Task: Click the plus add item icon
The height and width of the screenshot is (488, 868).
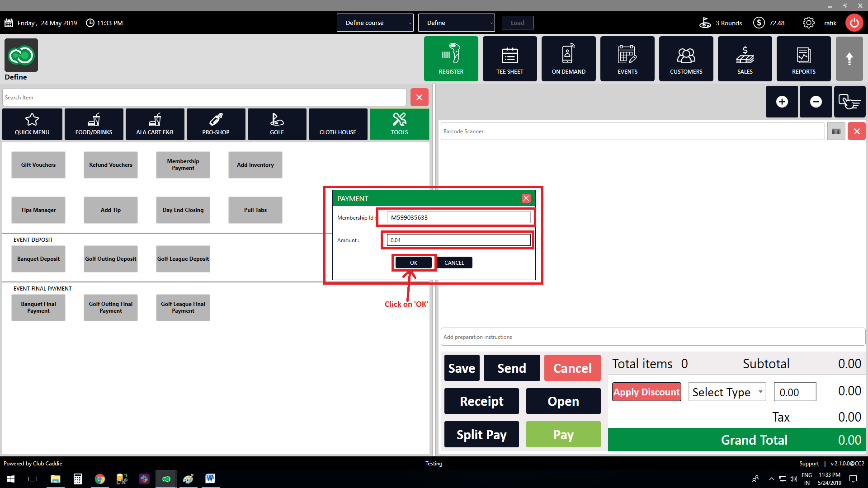Action: pyautogui.click(x=782, y=102)
